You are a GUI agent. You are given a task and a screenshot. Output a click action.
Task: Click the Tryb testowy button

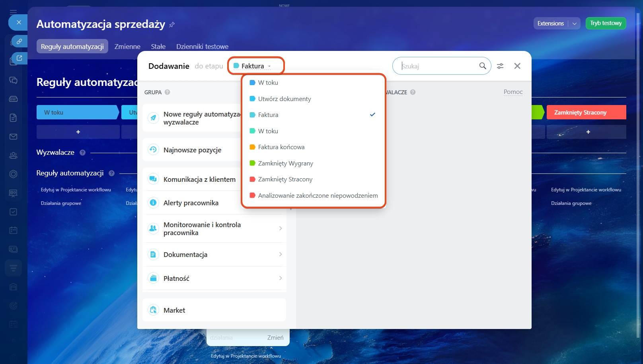606,23
